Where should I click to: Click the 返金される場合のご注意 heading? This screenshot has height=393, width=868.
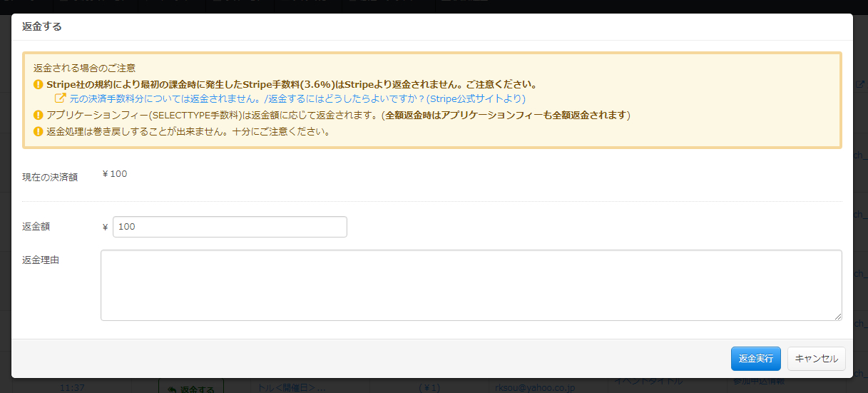click(x=84, y=68)
